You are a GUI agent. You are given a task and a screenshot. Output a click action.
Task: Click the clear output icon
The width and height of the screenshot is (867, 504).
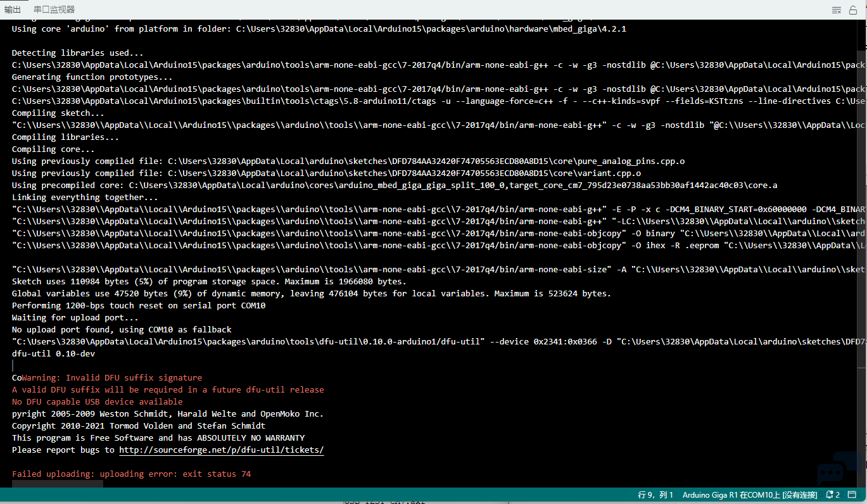tap(836, 10)
